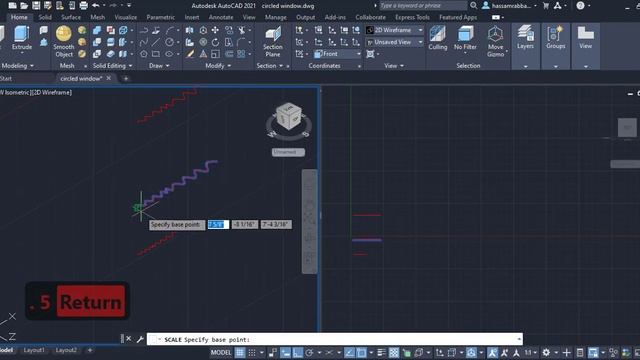Toggle the Culling selection option

438,38
